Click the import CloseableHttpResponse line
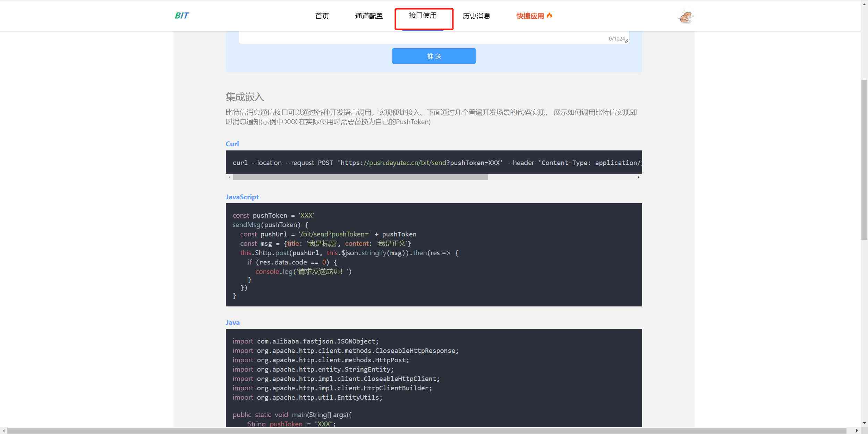The width and height of the screenshot is (868, 434). click(346, 351)
